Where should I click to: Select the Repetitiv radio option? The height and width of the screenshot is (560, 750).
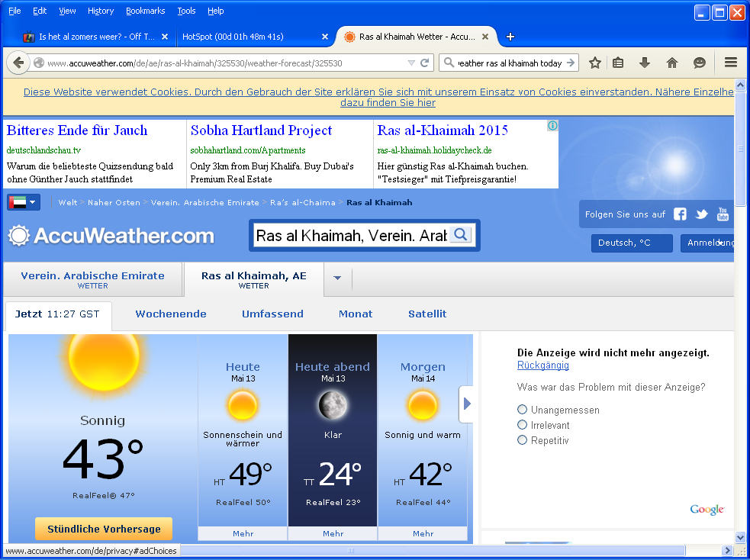(x=523, y=440)
